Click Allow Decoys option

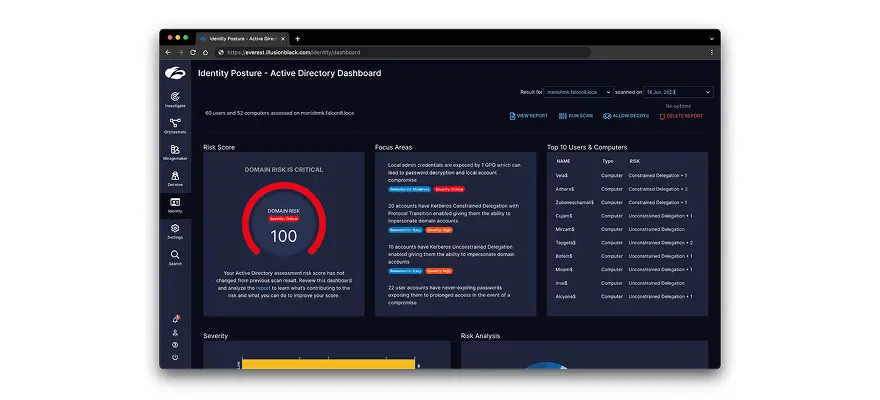coord(626,116)
